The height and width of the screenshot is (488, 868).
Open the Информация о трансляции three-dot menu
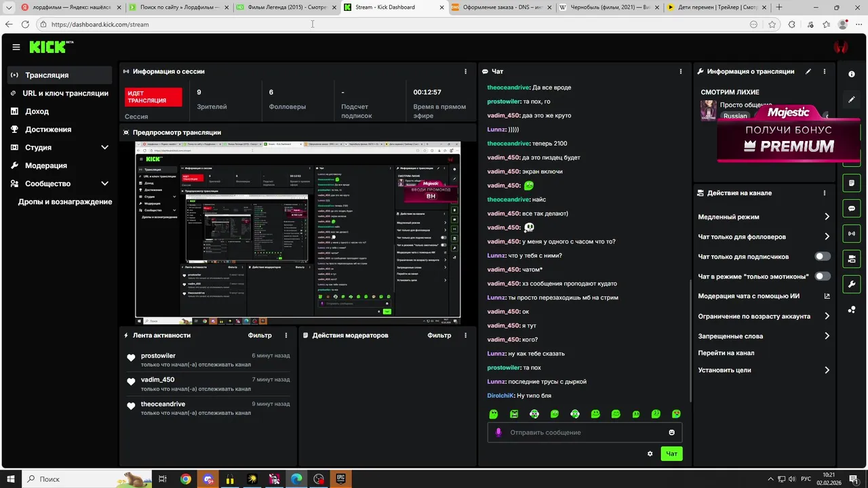pos(825,71)
